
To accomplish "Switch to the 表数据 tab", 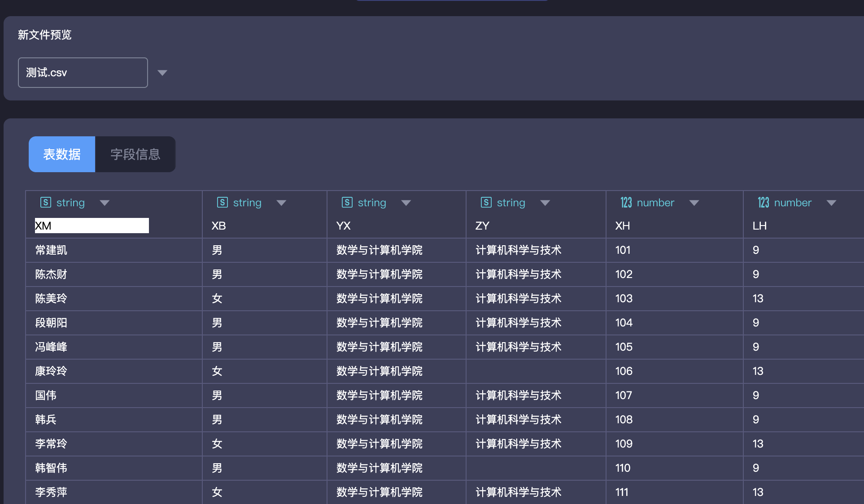I will pos(62,154).
